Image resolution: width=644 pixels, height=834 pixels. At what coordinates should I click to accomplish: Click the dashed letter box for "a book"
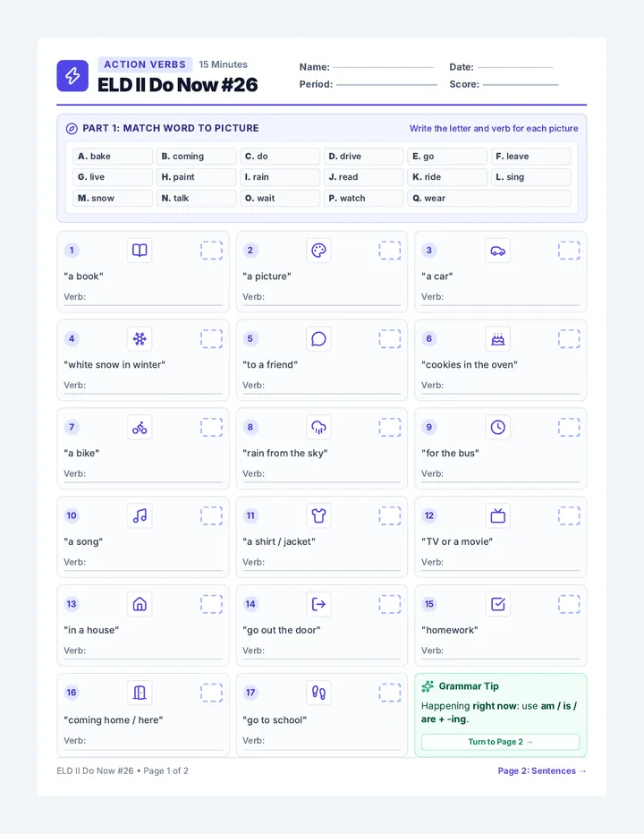click(x=211, y=250)
